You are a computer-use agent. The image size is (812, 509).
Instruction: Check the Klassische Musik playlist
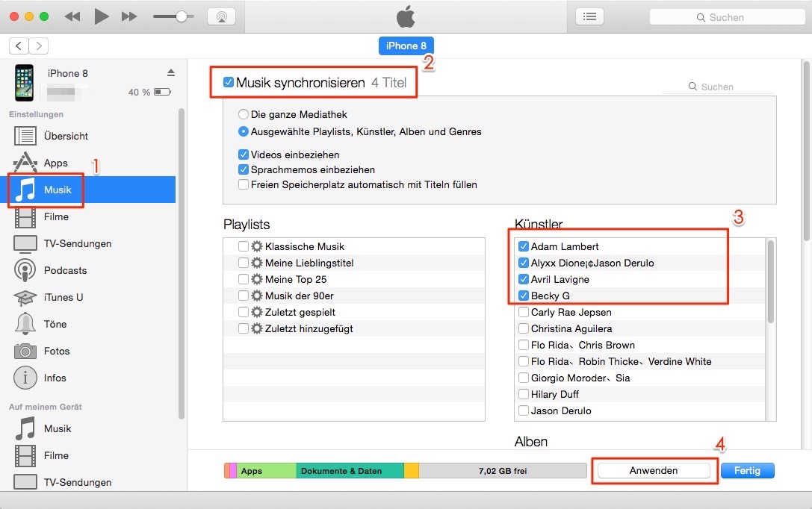(x=244, y=246)
